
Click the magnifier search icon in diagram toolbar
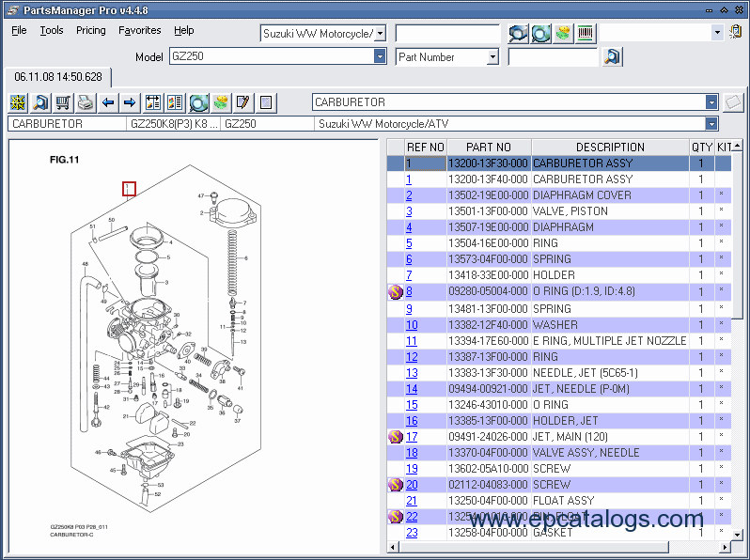[40, 102]
